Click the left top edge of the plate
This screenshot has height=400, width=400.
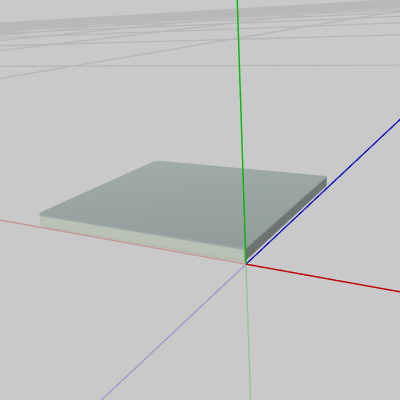(98, 188)
